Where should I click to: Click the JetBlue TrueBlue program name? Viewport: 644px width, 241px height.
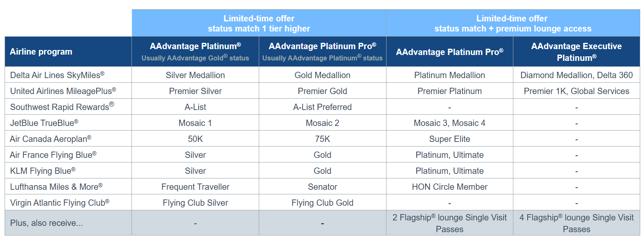pos(44,123)
